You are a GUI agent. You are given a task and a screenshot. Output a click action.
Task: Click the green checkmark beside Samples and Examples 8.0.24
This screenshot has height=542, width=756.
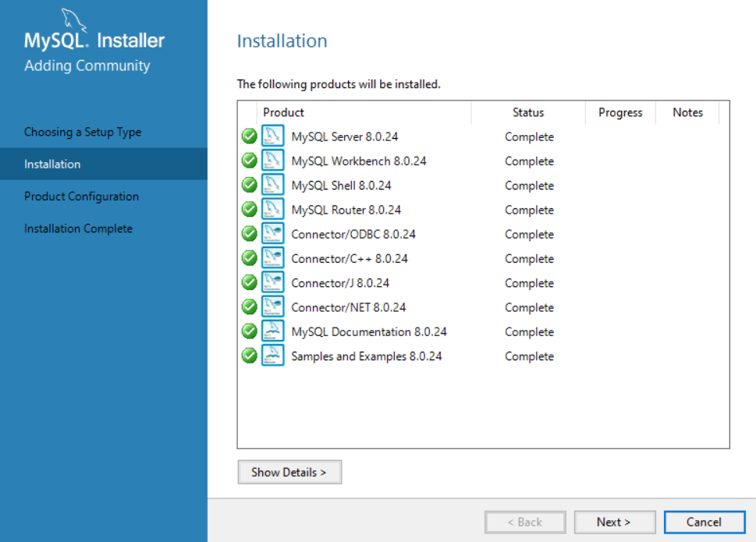pyautogui.click(x=249, y=356)
